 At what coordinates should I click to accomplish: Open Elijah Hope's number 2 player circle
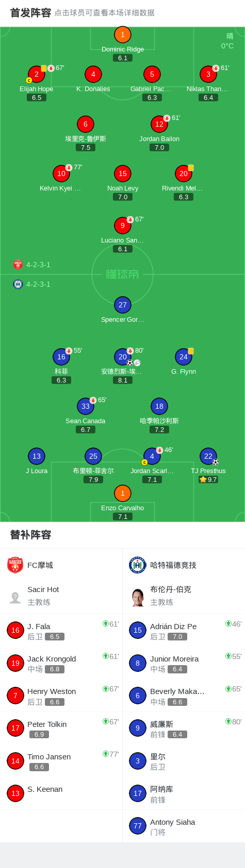[x=37, y=74]
